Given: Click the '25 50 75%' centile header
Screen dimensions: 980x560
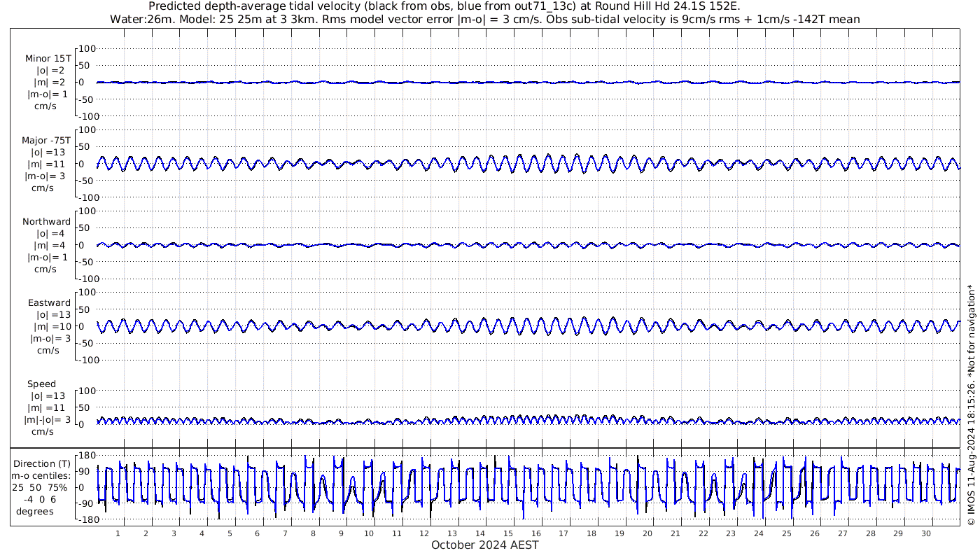Looking at the screenshot, I should tap(39, 488).
